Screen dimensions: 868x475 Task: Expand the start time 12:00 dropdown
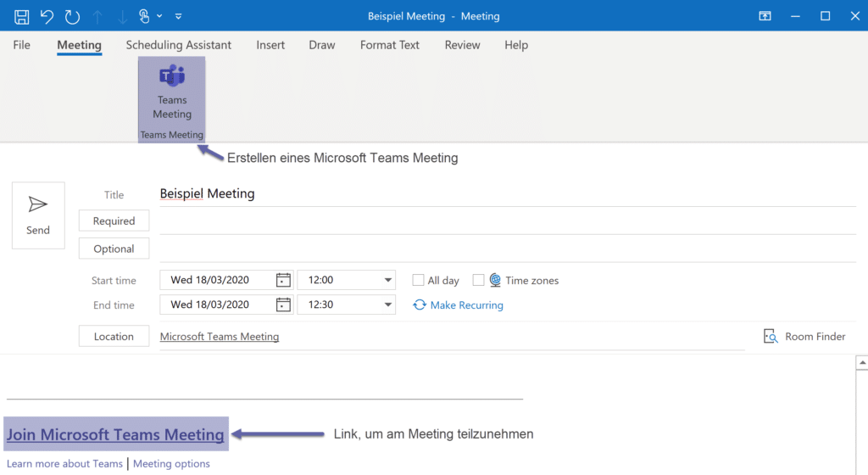tap(388, 280)
